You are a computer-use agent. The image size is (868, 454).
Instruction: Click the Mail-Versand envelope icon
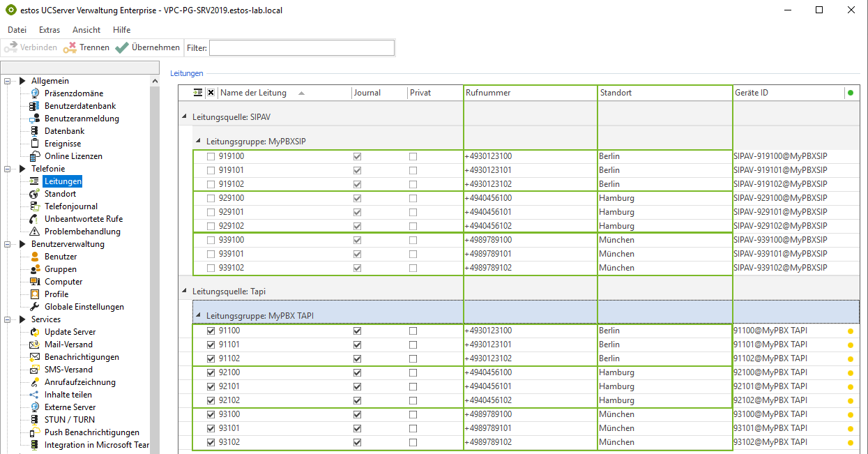point(34,345)
